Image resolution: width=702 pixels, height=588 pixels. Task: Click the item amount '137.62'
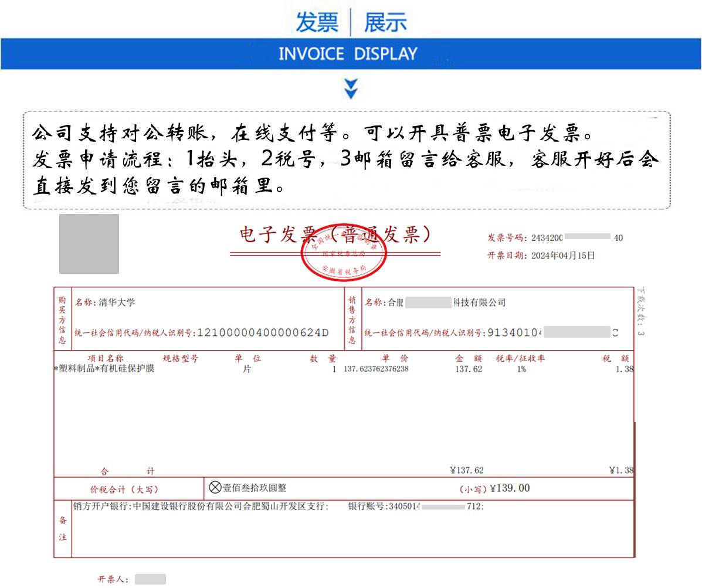pos(469,369)
